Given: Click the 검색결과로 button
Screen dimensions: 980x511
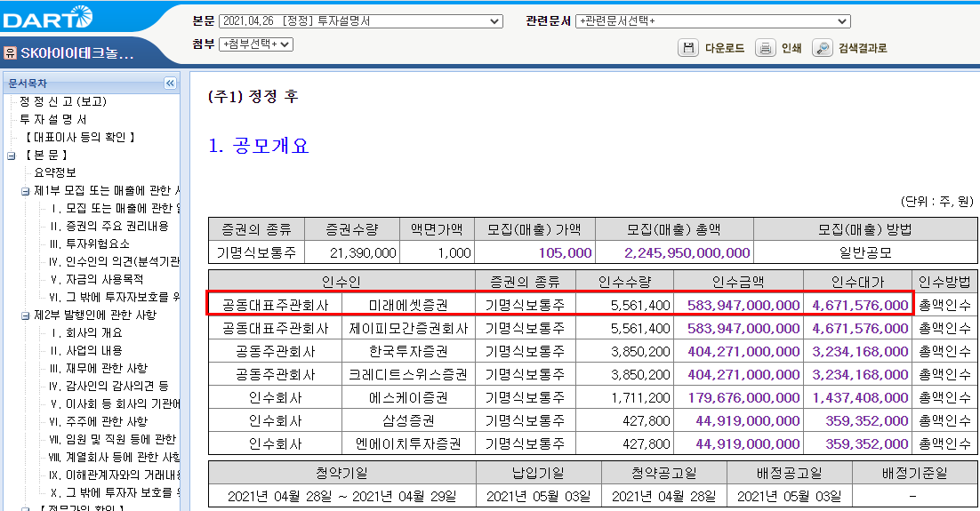Looking at the screenshot, I should pyautogui.click(x=863, y=48).
